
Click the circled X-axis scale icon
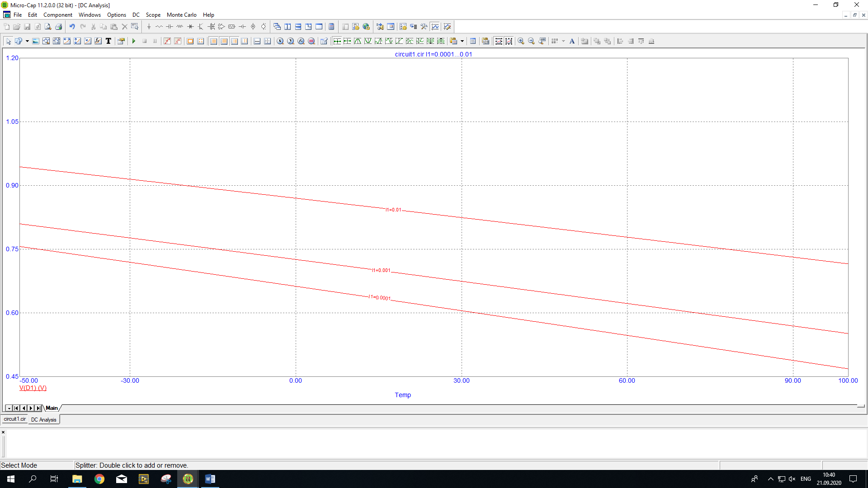click(280, 41)
